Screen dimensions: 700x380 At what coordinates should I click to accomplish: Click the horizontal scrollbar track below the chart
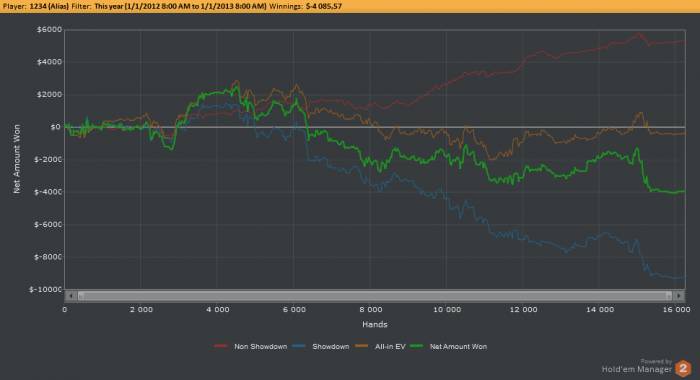click(x=375, y=296)
